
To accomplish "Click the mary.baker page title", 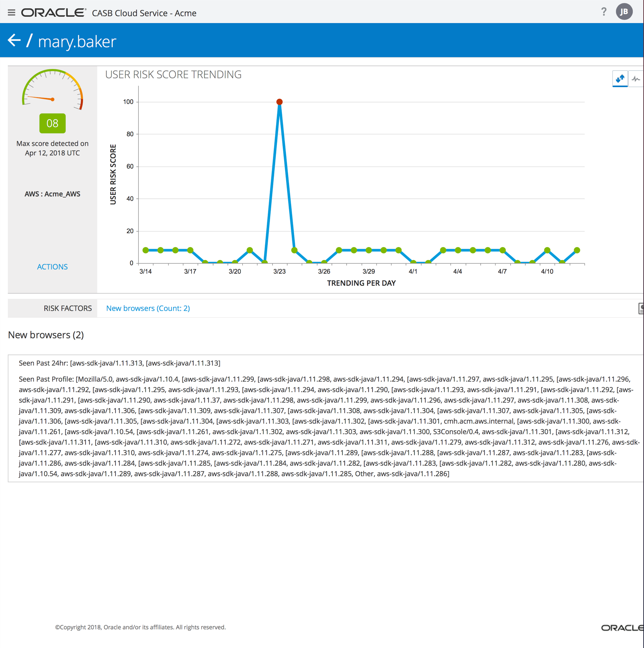I will (77, 41).
